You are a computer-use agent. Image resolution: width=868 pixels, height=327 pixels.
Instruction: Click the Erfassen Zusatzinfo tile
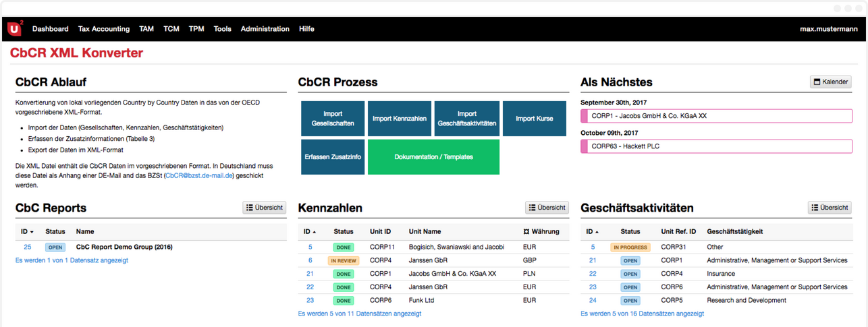333,157
